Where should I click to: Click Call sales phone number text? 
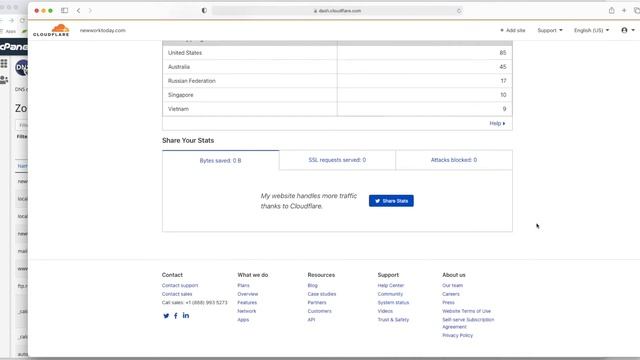194,302
